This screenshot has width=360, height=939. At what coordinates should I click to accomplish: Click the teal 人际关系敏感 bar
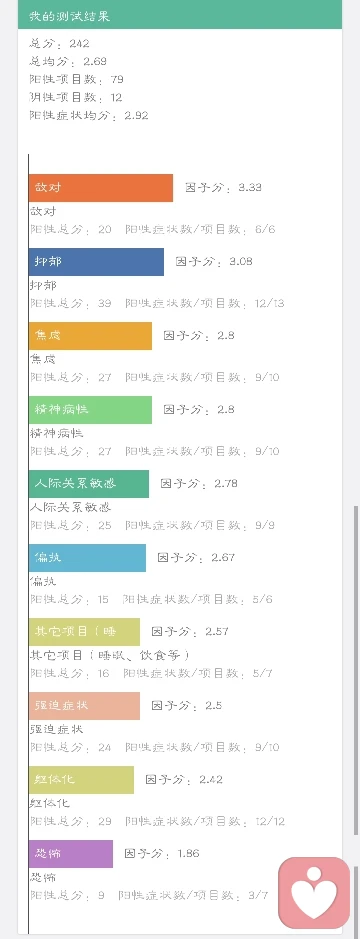point(89,484)
